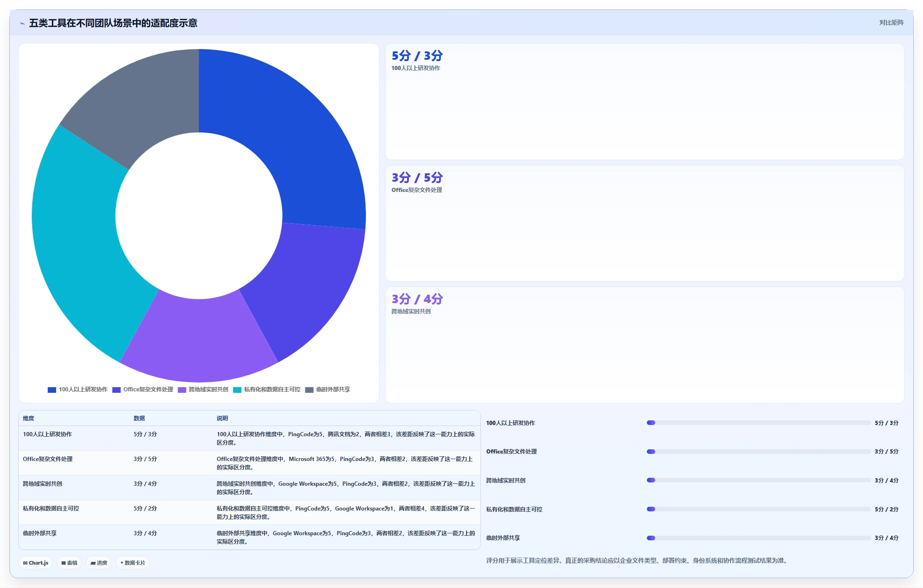The width and height of the screenshot is (923, 588).
Task: Toggle the 私有化和数据自主可控 legend entry under the donut
Action: [266, 390]
